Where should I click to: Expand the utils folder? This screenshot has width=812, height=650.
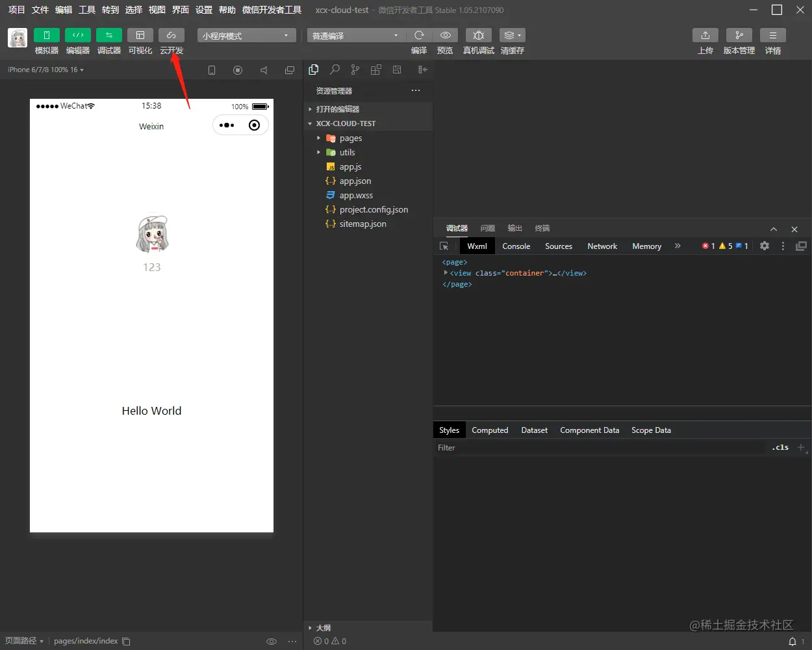pyautogui.click(x=368, y=152)
